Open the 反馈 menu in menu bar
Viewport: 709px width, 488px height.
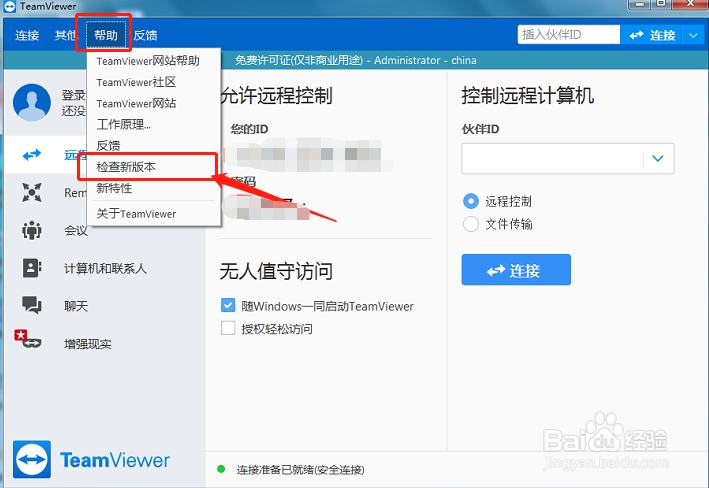146,35
